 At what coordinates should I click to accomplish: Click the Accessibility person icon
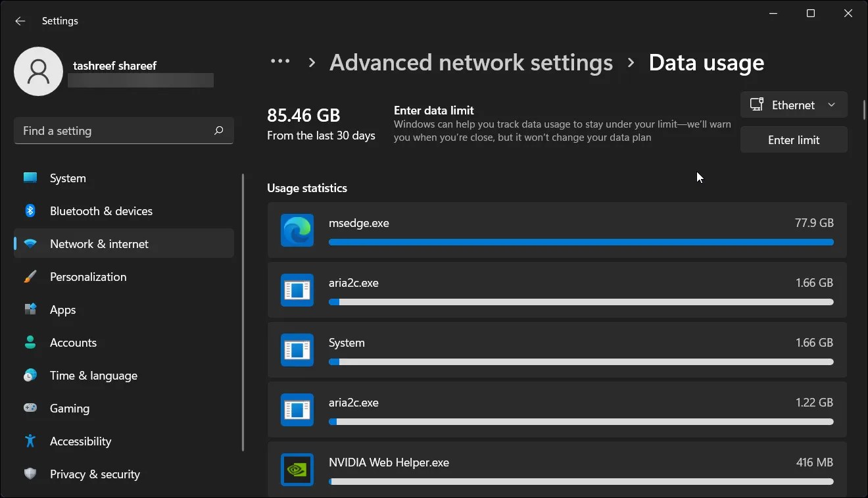tap(30, 441)
